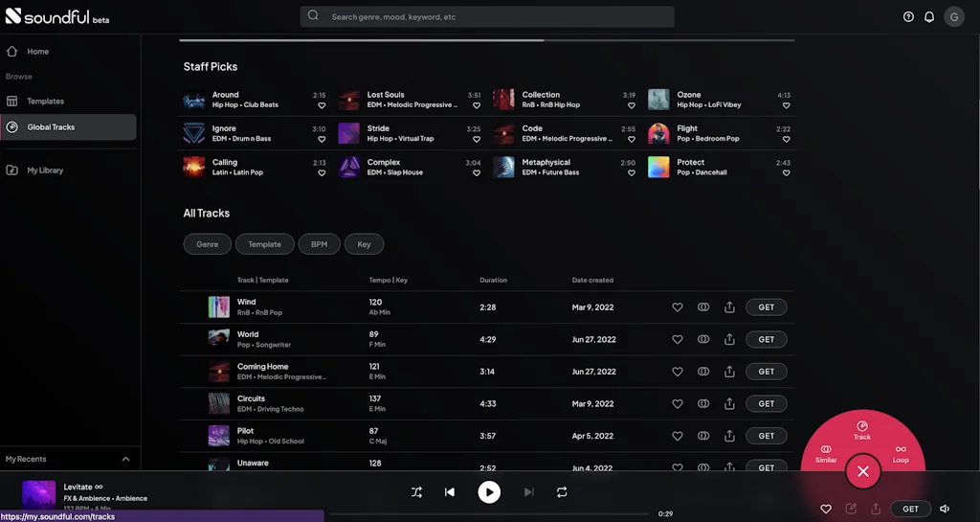Skip to the next track
The width and height of the screenshot is (980, 522).
click(528, 492)
